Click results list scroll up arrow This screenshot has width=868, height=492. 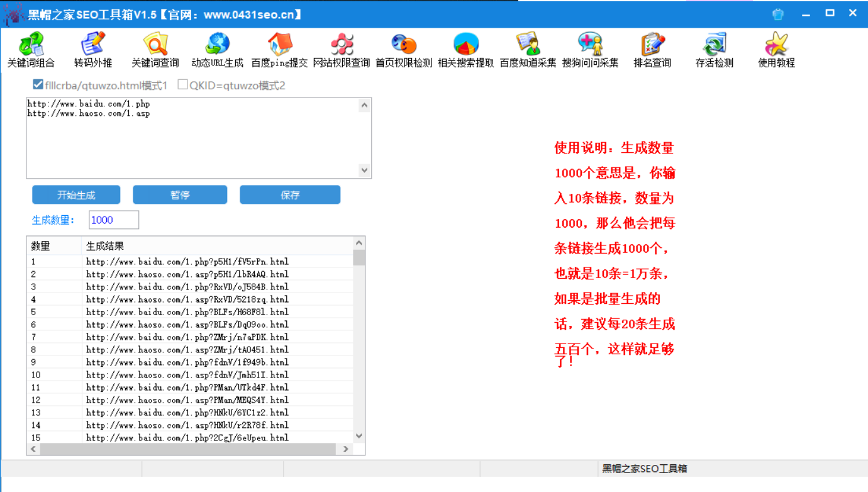coord(359,243)
